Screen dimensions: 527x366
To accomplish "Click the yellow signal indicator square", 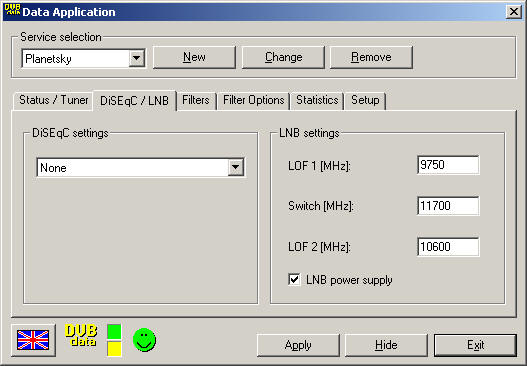I will pos(114,349).
